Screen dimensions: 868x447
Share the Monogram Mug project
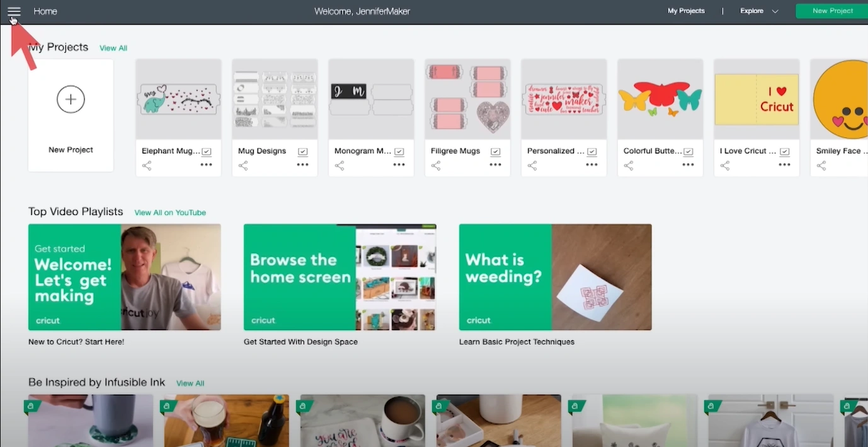pyautogui.click(x=340, y=166)
